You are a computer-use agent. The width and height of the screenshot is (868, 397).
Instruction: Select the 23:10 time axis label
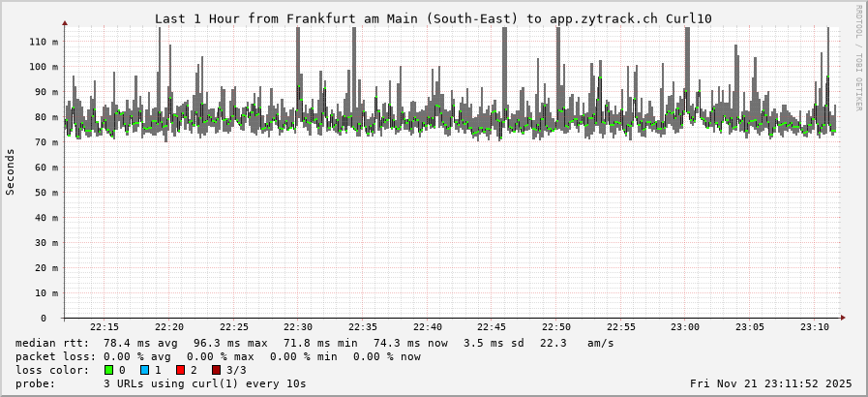coord(814,327)
